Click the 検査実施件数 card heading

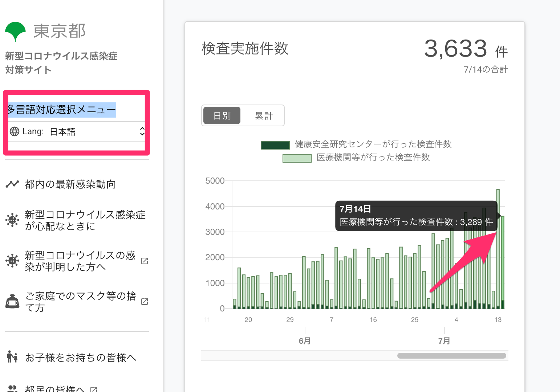(x=245, y=49)
